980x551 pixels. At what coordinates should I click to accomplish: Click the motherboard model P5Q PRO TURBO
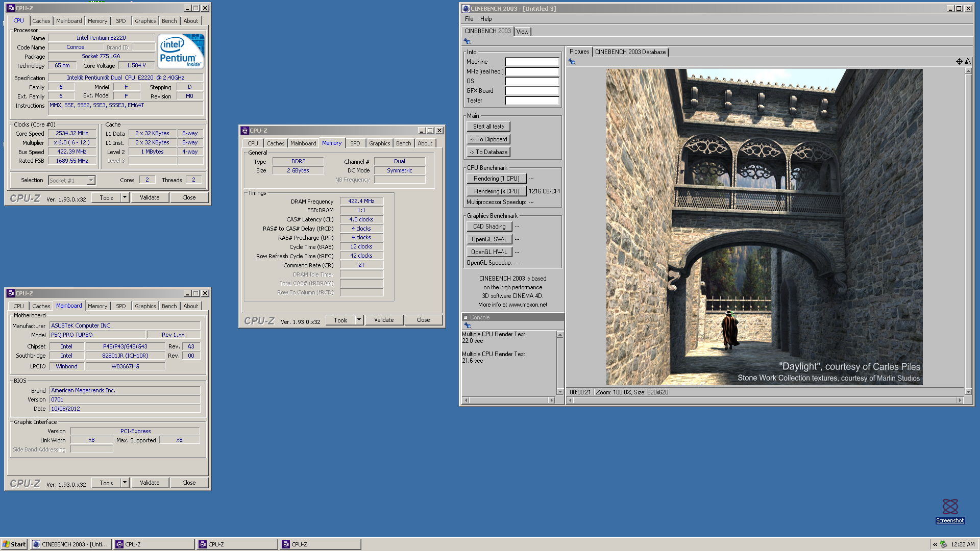coord(97,335)
